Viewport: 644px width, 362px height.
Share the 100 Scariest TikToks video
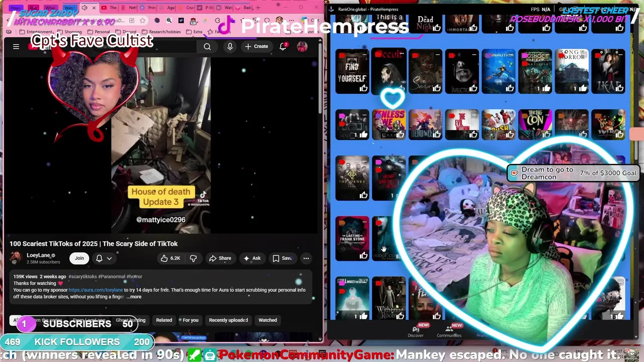coord(220,258)
